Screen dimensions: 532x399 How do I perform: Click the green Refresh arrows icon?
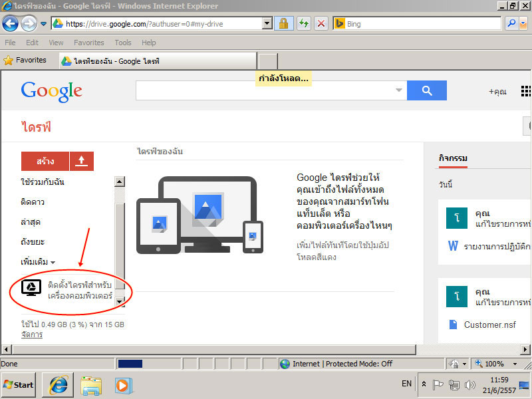(x=304, y=24)
